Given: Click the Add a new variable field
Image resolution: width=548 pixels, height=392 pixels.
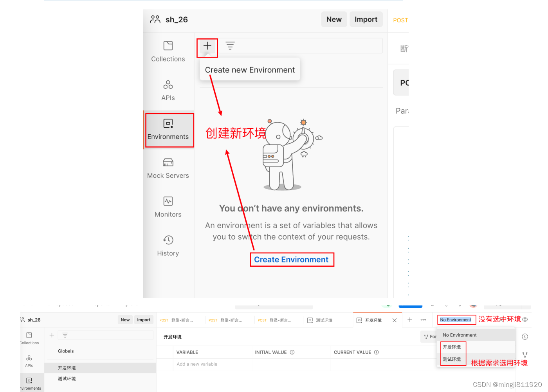Looking at the screenshot, I should pyautogui.click(x=212, y=364).
